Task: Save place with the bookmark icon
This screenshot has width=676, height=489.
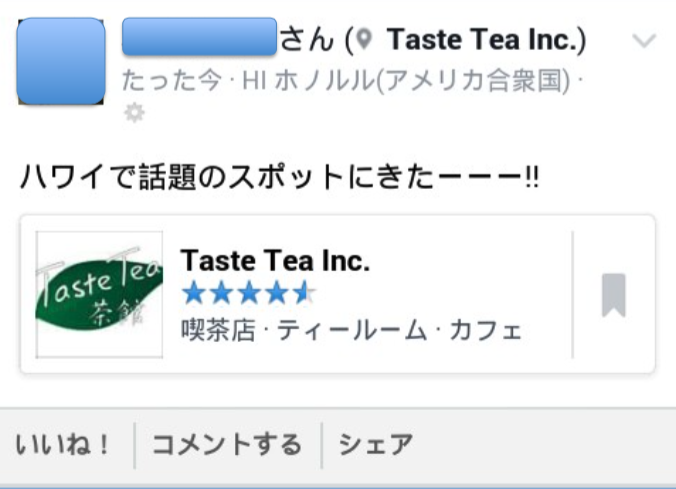Action: [613, 295]
